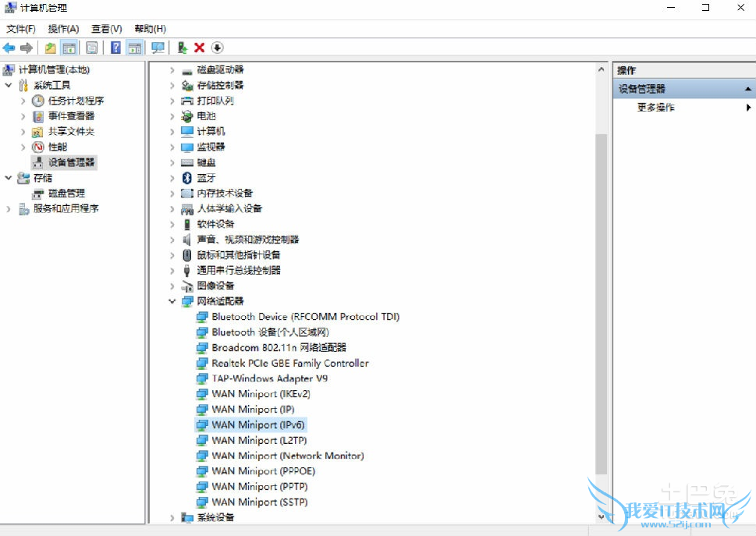Open the 文件(F) menu

coord(21,29)
